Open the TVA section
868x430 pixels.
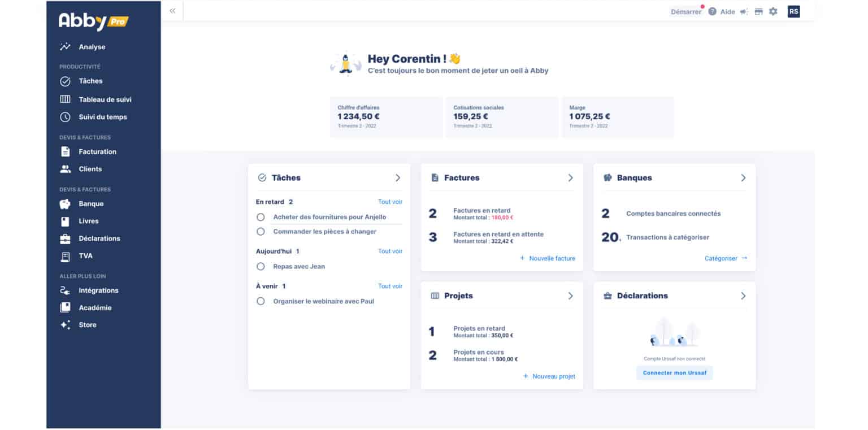(x=85, y=255)
